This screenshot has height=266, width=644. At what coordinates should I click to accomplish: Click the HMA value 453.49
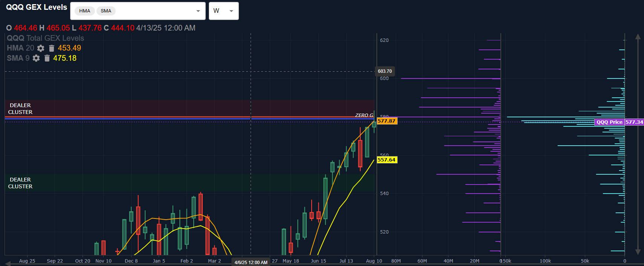[x=69, y=48]
